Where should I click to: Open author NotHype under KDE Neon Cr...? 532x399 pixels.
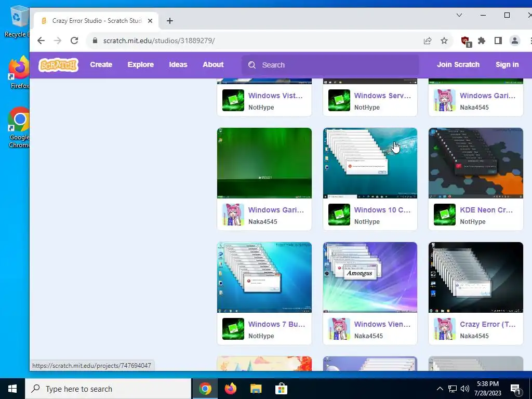(x=473, y=221)
